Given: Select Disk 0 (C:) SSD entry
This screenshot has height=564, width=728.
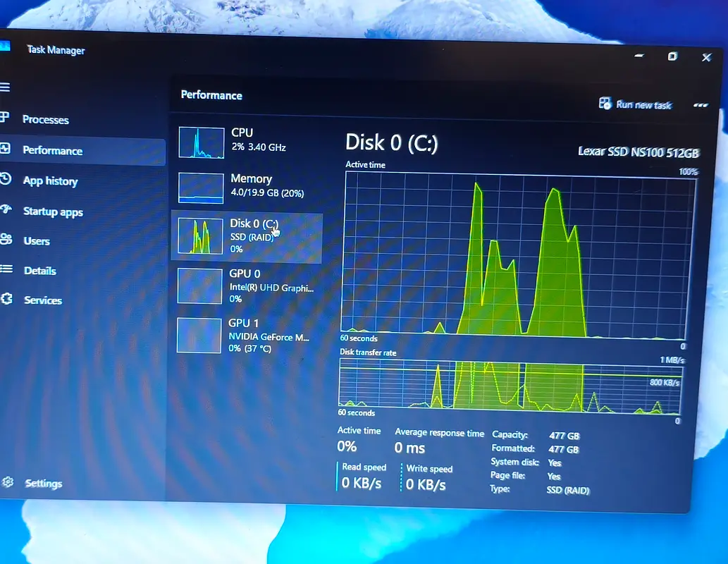Looking at the screenshot, I should [247, 236].
